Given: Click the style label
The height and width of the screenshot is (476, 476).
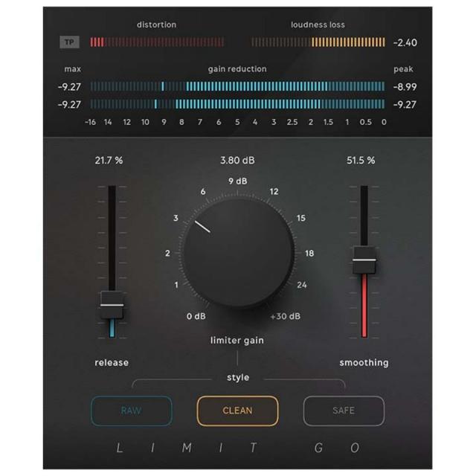Looking at the screenshot, I should pos(238,378).
